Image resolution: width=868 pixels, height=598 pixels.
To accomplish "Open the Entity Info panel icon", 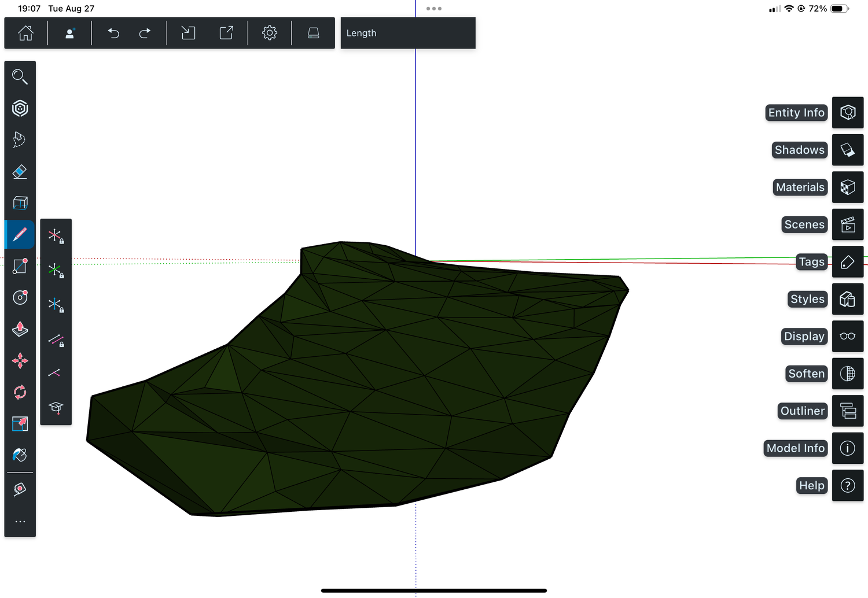I will tap(848, 112).
